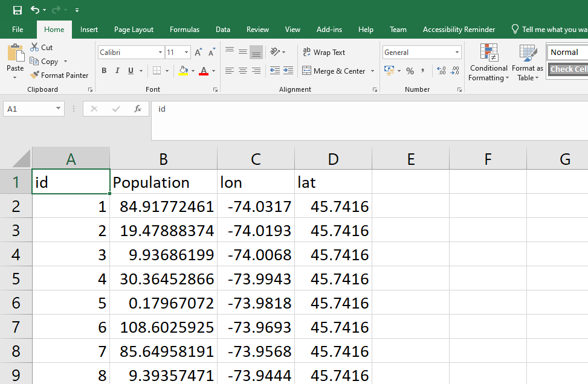Apply the yellow fill color swatch
This screenshot has width=588, height=384.
184,71
